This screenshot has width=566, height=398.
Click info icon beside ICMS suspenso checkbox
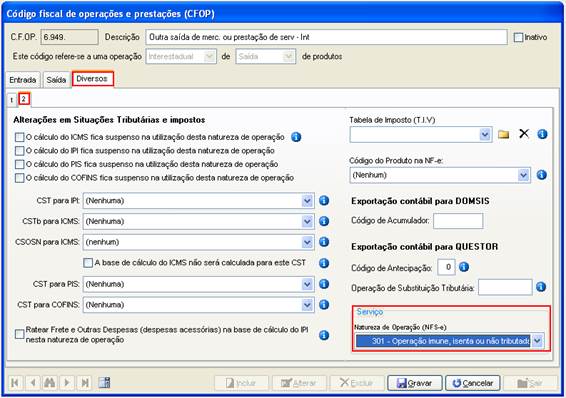[x=296, y=137]
